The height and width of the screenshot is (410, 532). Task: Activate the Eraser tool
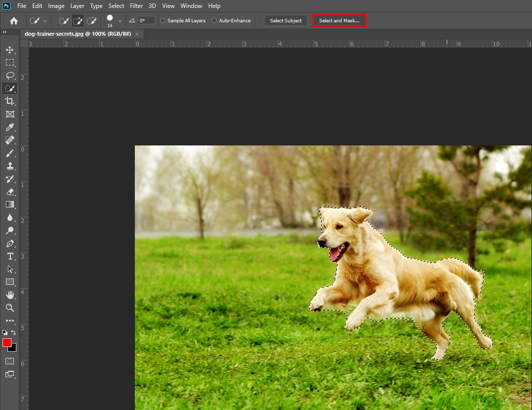[9, 192]
